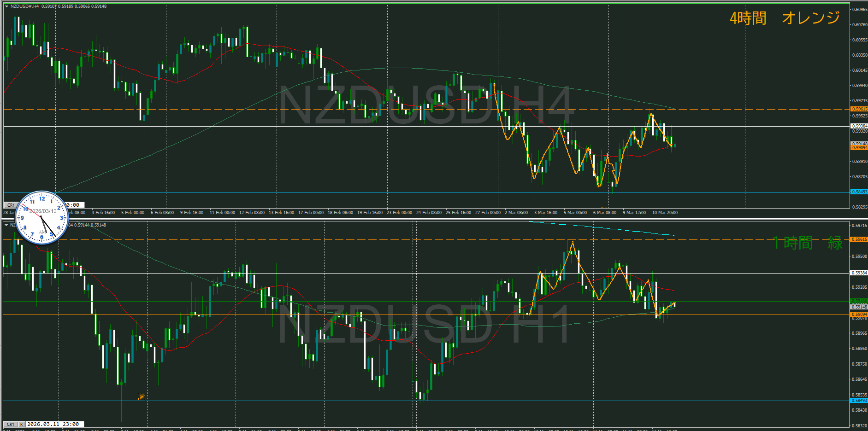Viewport: 868px width, 431px height.
Task: Click the white 0.59384 price label in H4 chart
Action: (859, 126)
